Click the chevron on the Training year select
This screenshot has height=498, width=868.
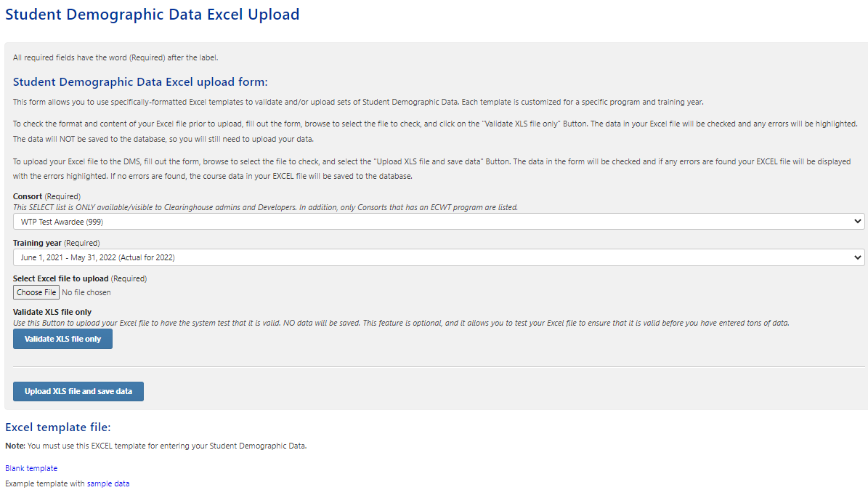[x=858, y=257]
